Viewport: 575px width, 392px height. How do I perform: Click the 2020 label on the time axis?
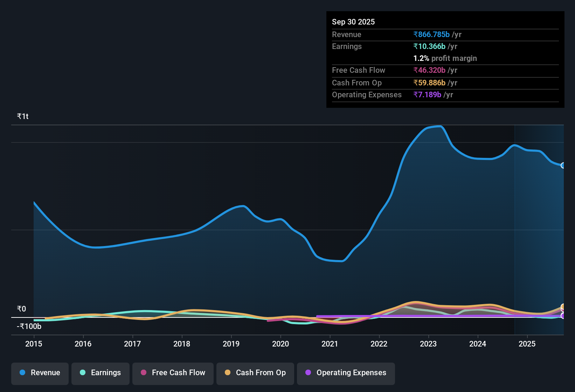point(281,344)
